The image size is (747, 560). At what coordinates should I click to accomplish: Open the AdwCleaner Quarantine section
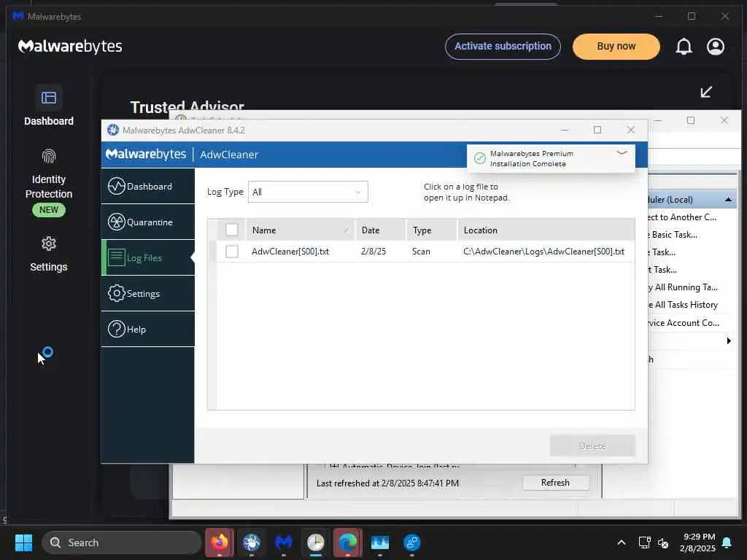click(x=147, y=222)
